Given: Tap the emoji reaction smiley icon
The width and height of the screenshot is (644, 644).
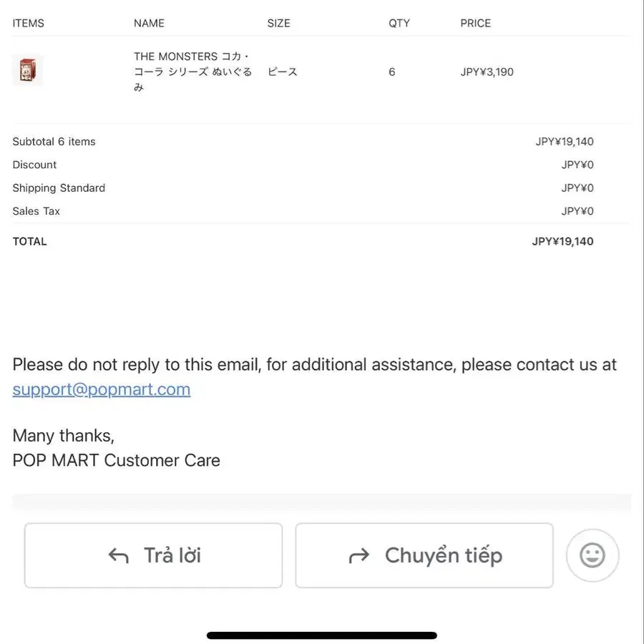Looking at the screenshot, I should pyautogui.click(x=592, y=555).
